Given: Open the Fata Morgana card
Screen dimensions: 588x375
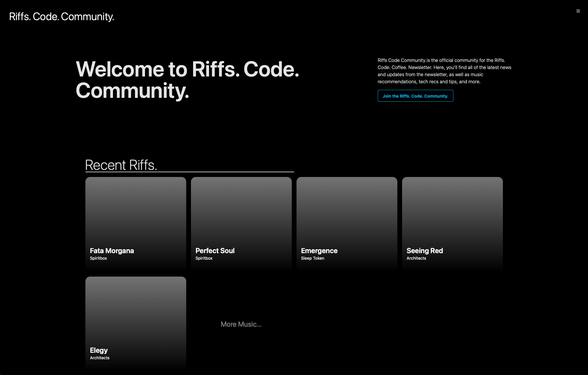Looking at the screenshot, I should (136, 224).
